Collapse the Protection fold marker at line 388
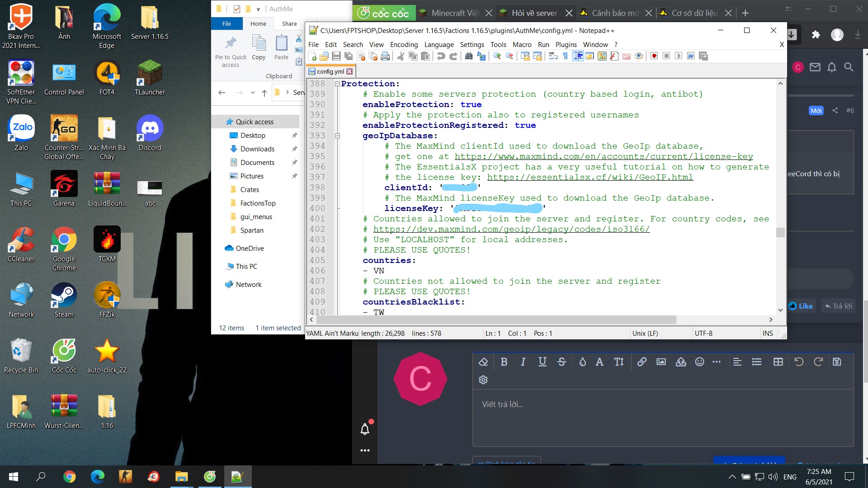Screen dimensions: 868x488 [337, 84]
